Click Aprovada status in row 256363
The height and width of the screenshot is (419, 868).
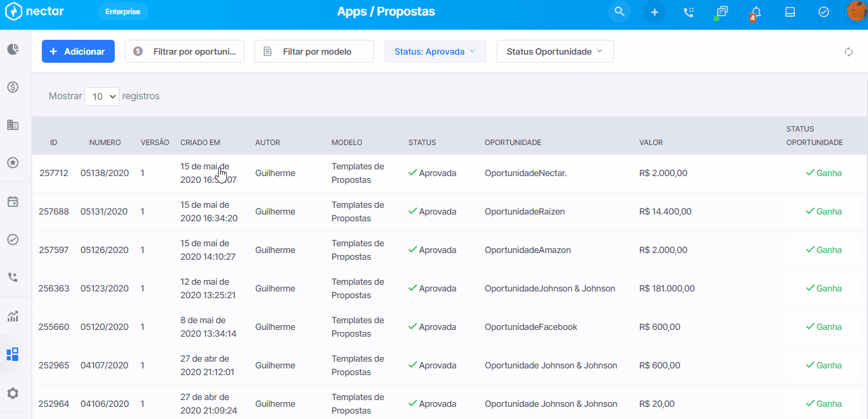coord(433,289)
